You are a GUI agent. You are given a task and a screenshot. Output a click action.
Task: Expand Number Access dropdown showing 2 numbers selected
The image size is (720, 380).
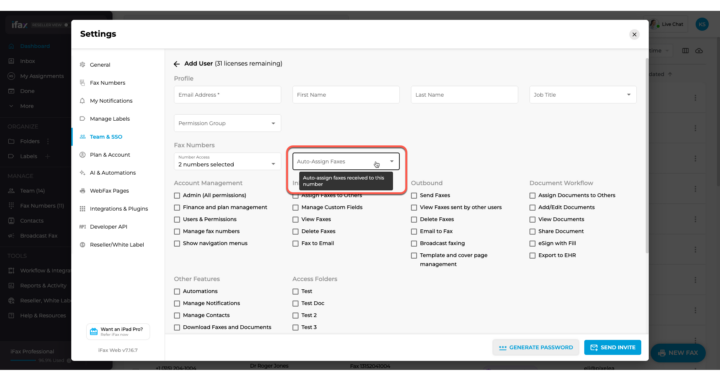click(227, 161)
